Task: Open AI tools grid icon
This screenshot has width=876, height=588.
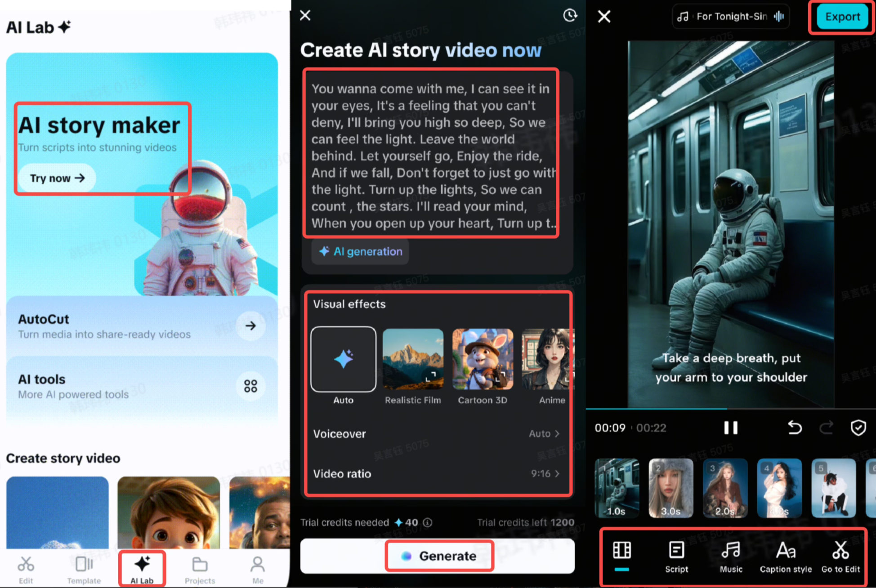Action: coord(250,385)
